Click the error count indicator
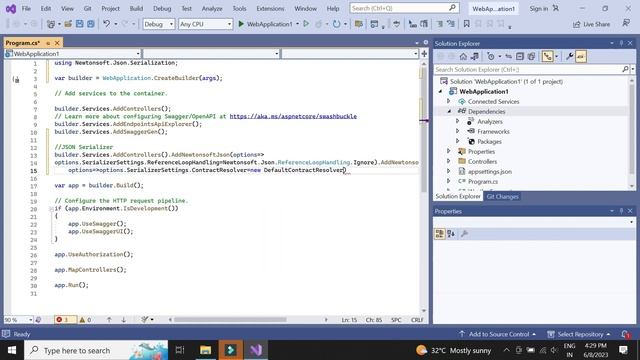Screen dimensions: 640x360 click(x=64, y=320)
